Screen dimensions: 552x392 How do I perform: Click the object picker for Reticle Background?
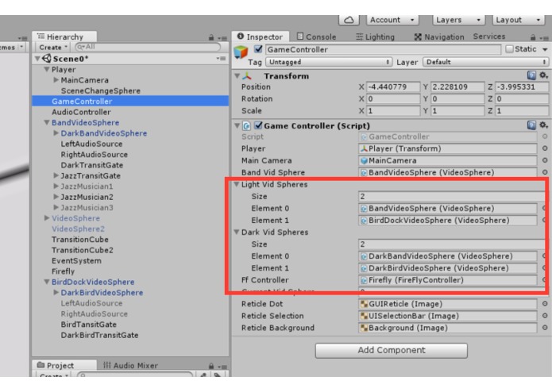tap(545, 328)
